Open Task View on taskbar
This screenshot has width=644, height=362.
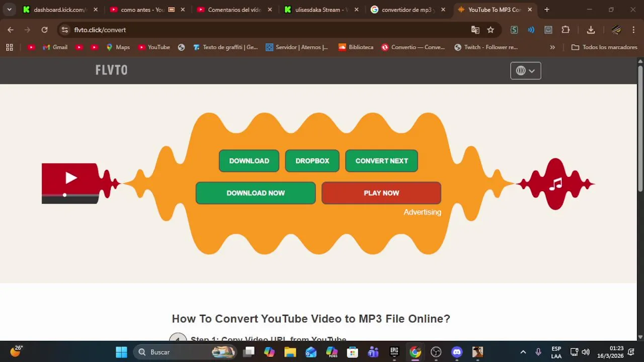click(249, 352)
